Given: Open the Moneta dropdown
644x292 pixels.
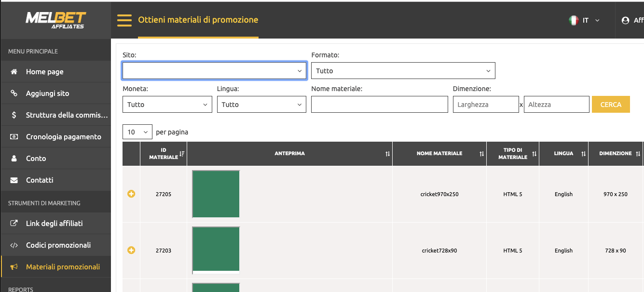Looking at the screenshot, I should (167, 105).
